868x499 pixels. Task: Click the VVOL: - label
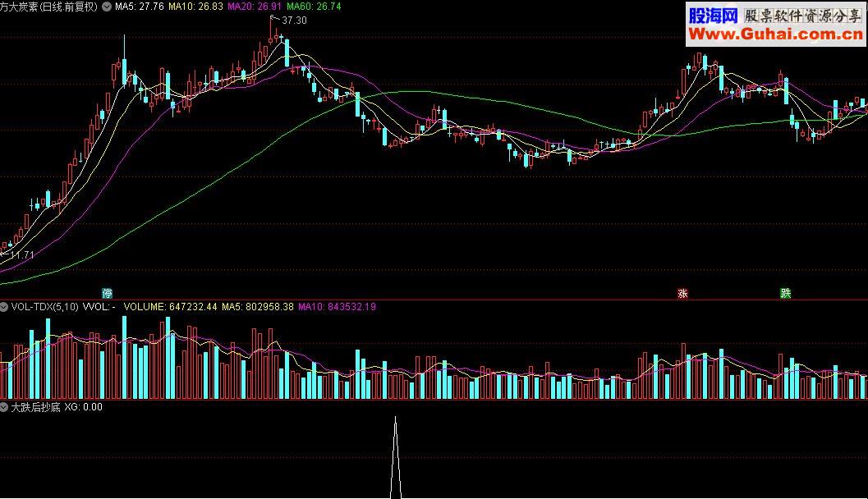[x=99, y=306]
